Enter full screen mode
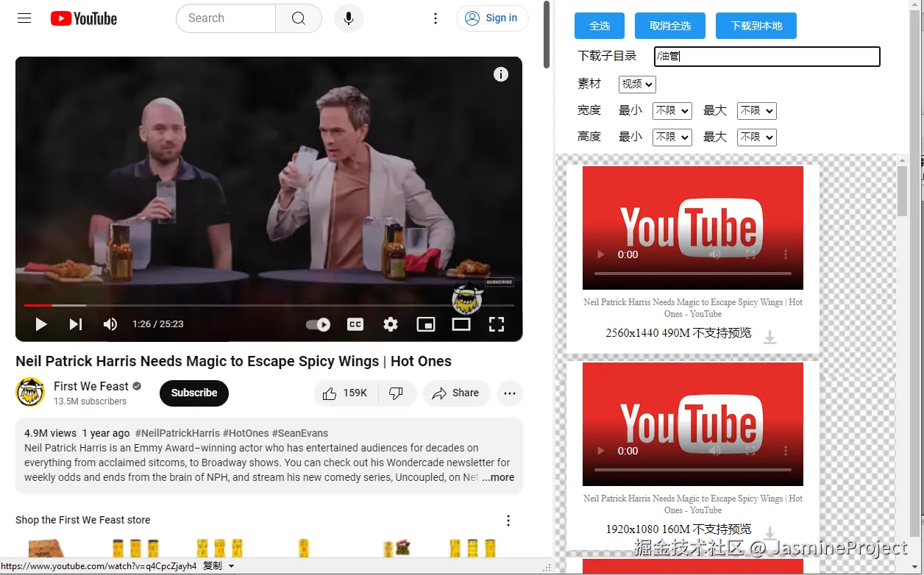Viewport: 924px width, 575px height. (497, 324)
